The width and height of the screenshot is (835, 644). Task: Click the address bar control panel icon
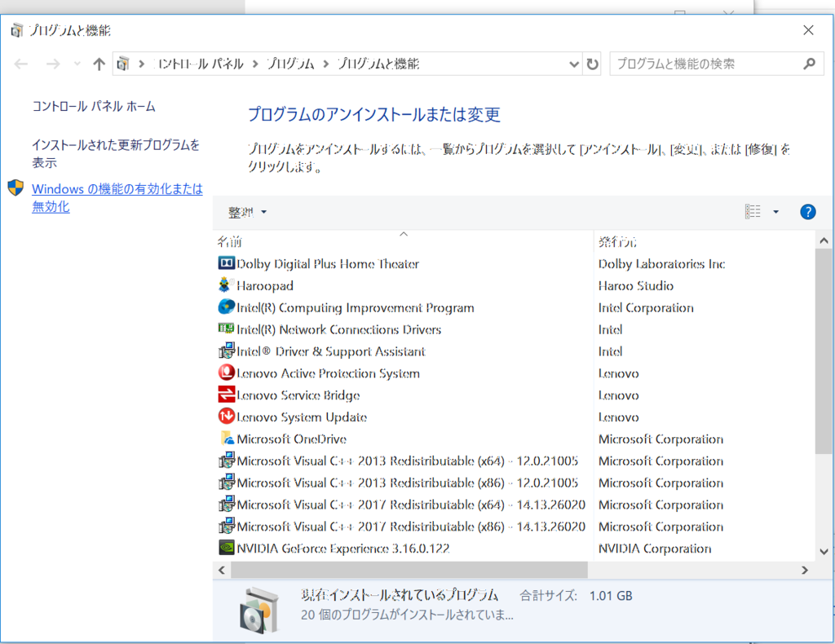(x=123, y=64)
